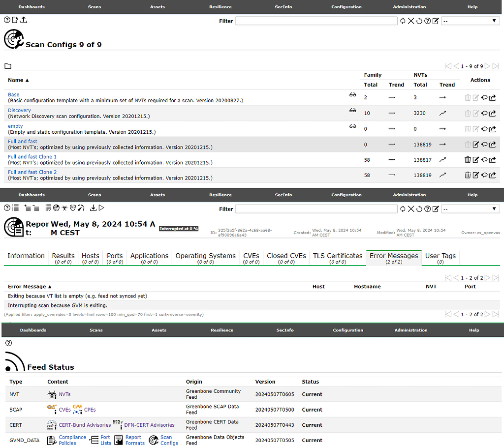Screen dimensions: 504x446
Task: Open the Discovery scan config link
Action: 19,110
